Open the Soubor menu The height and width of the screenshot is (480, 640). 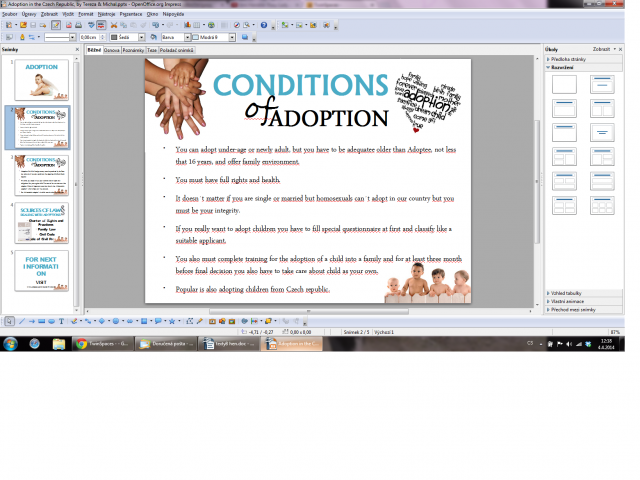10,14
